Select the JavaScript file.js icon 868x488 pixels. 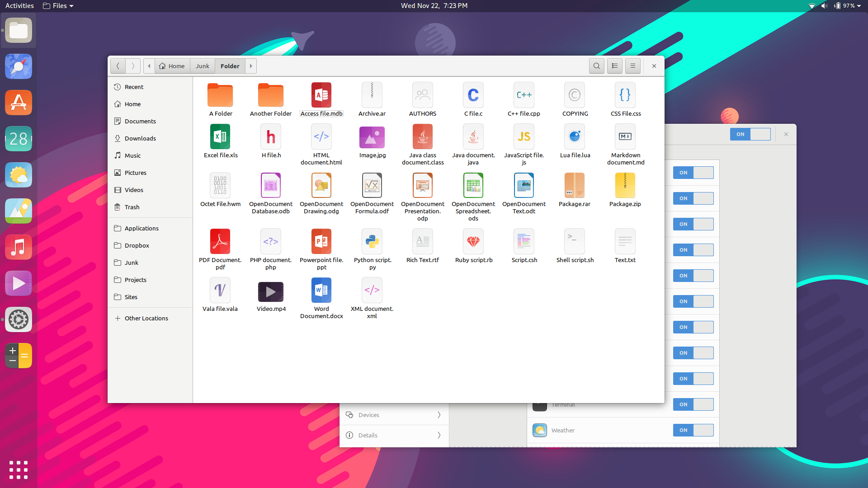tap(524, 136)
